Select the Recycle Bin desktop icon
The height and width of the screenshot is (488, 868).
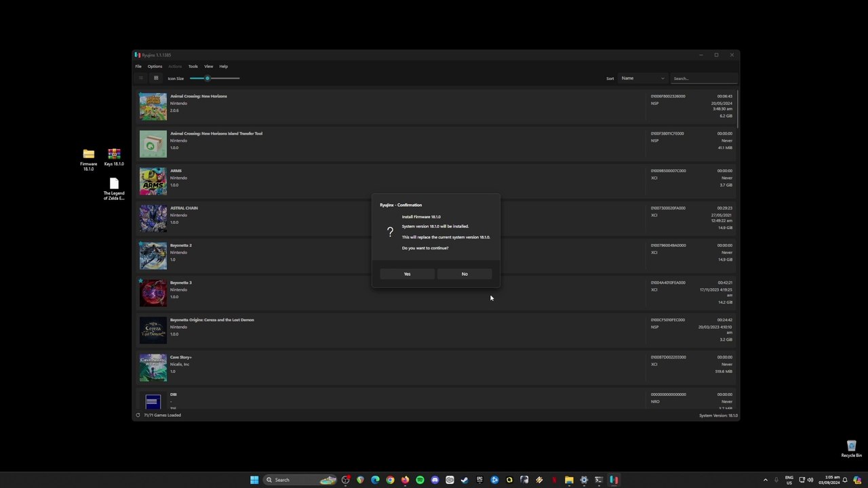pos(852,449)
